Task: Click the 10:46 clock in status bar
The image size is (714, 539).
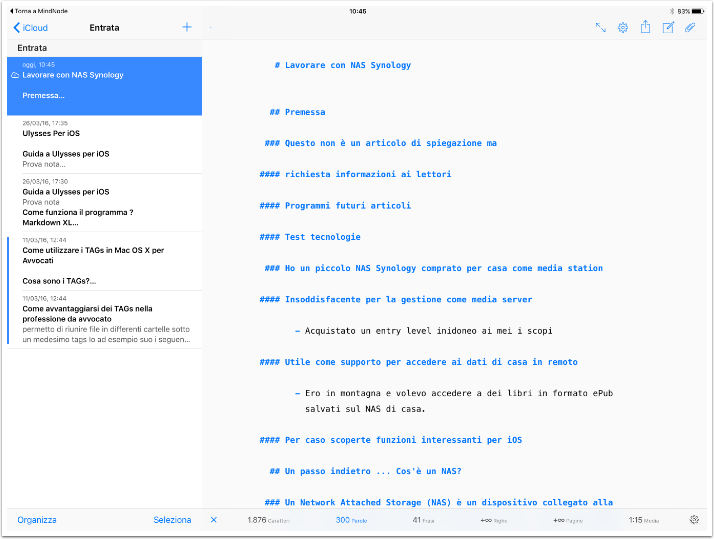Action: tap(357, 11)
